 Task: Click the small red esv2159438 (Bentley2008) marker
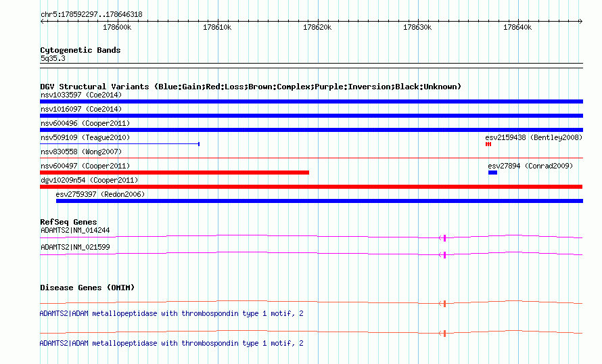click(488, 144)
